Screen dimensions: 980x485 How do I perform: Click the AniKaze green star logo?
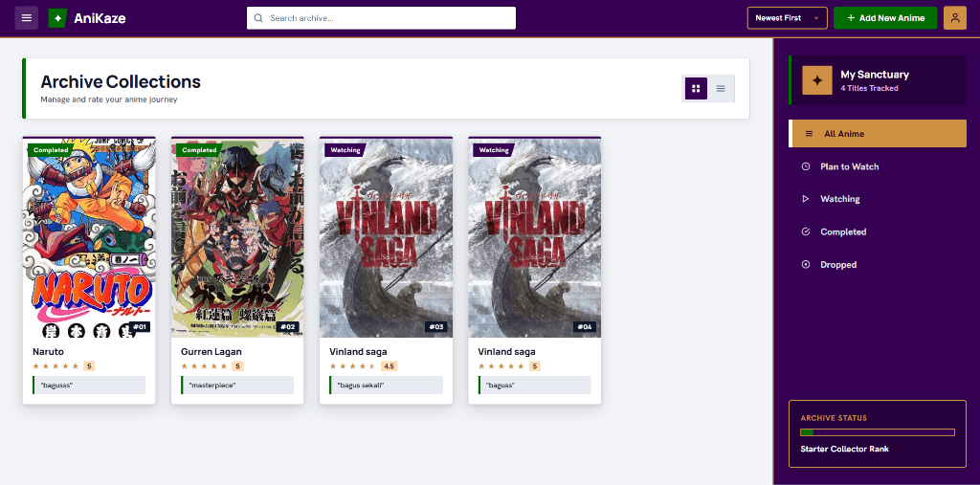click(x=57, y=18)
